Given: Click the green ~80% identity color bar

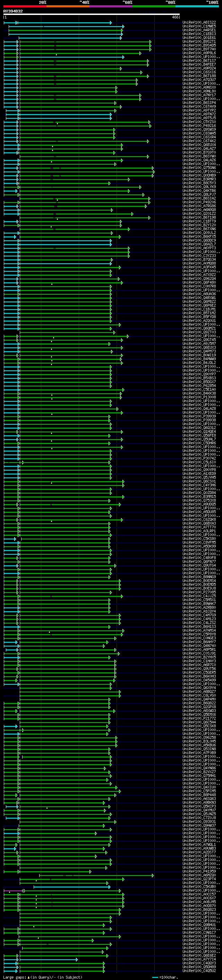Looking at the screenshot, I should 154,6.
